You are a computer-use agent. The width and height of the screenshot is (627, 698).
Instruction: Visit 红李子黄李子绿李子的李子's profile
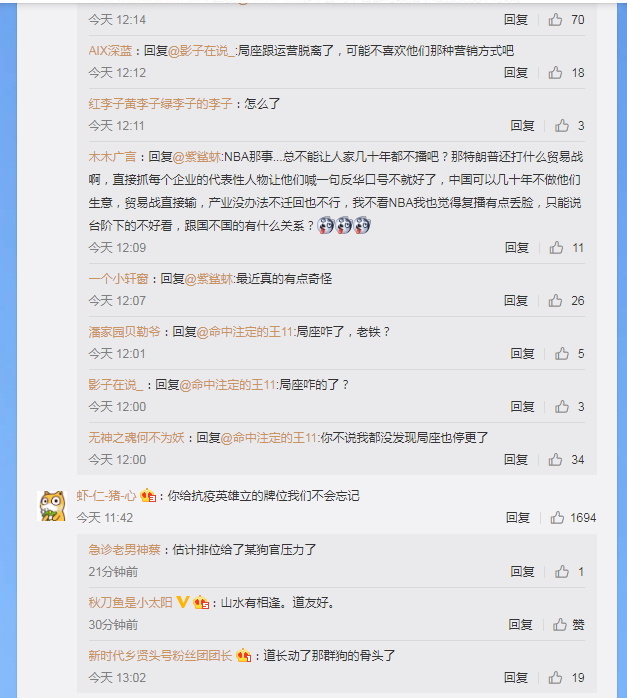pos(160,104)
